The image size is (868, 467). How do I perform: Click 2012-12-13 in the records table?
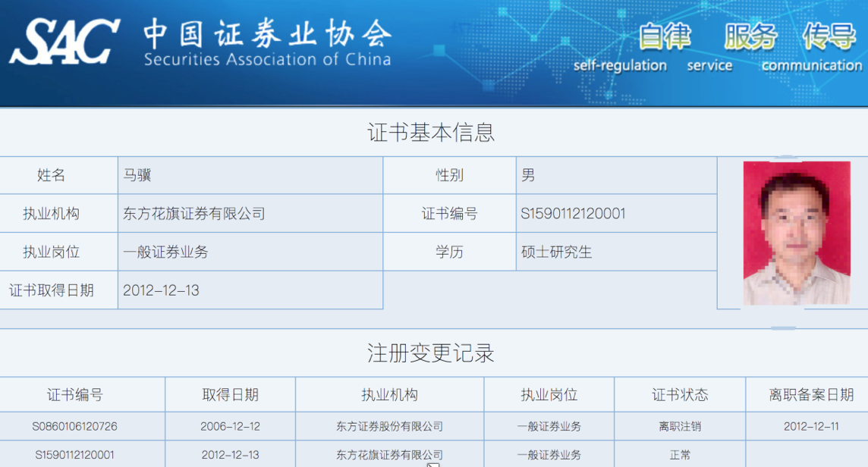point(231,455)
